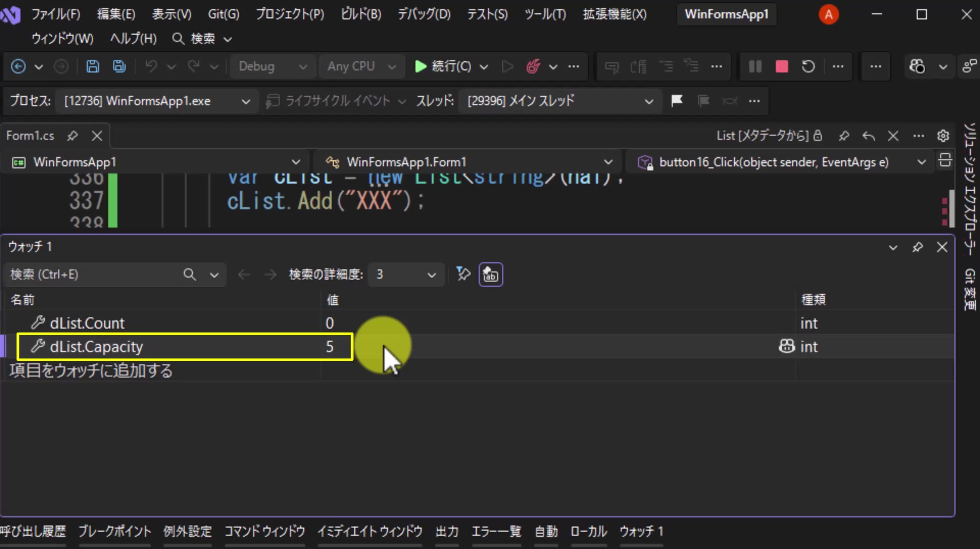The width and height of the screenshot is (980, 549).
Task: Click the thread flag icon
Action: tap(677, 101)
